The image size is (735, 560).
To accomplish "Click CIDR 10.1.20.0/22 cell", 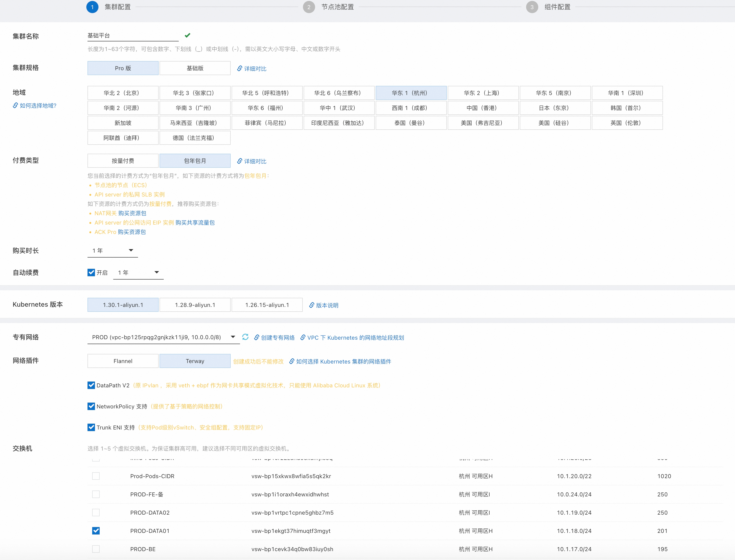I will point(574,476).
